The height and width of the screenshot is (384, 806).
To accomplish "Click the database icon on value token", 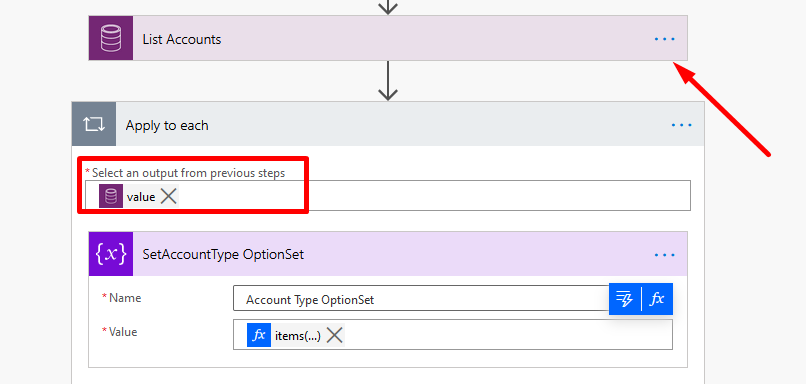I will (x=111, y=196).
